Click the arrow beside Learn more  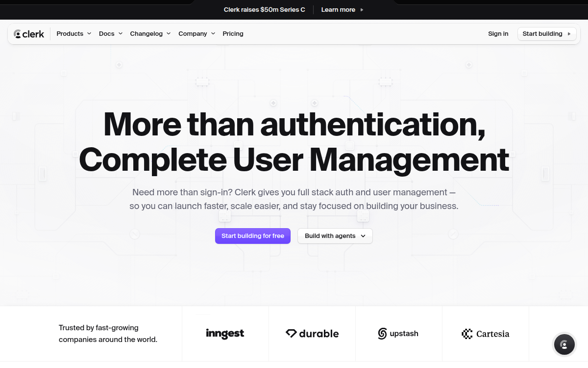point(362,10)
